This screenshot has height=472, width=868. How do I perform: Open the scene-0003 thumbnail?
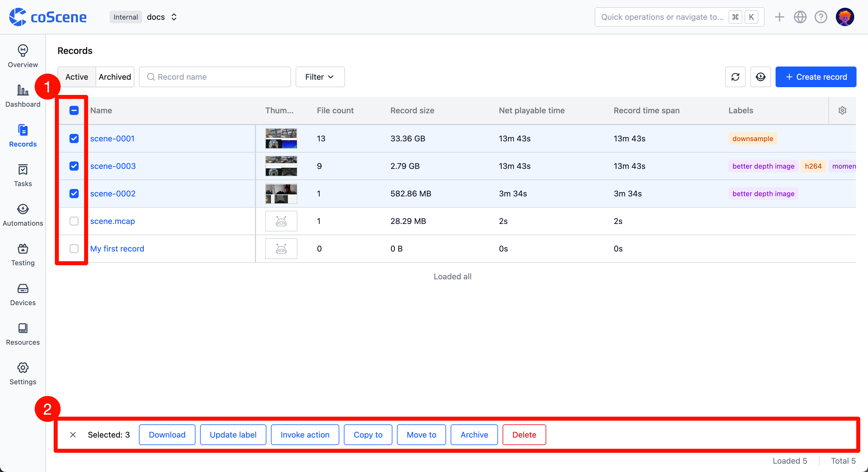(x=281, y=166)
